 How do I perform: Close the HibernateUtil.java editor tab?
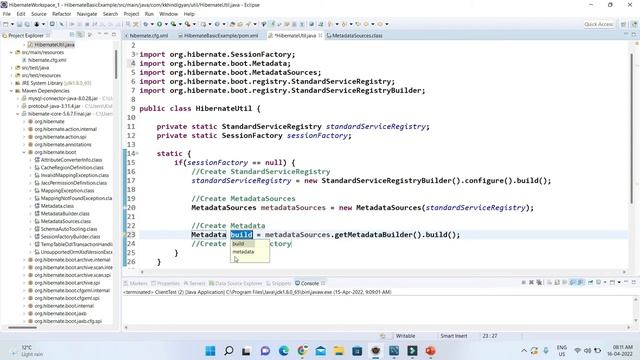[x=320, y=36]
